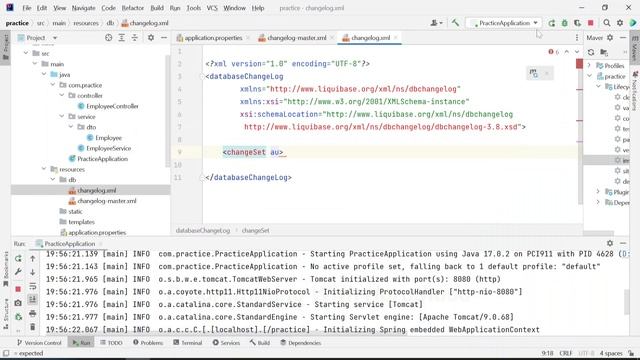Open the Terminal tool window
640x360 pixels.
coord(188,343)
